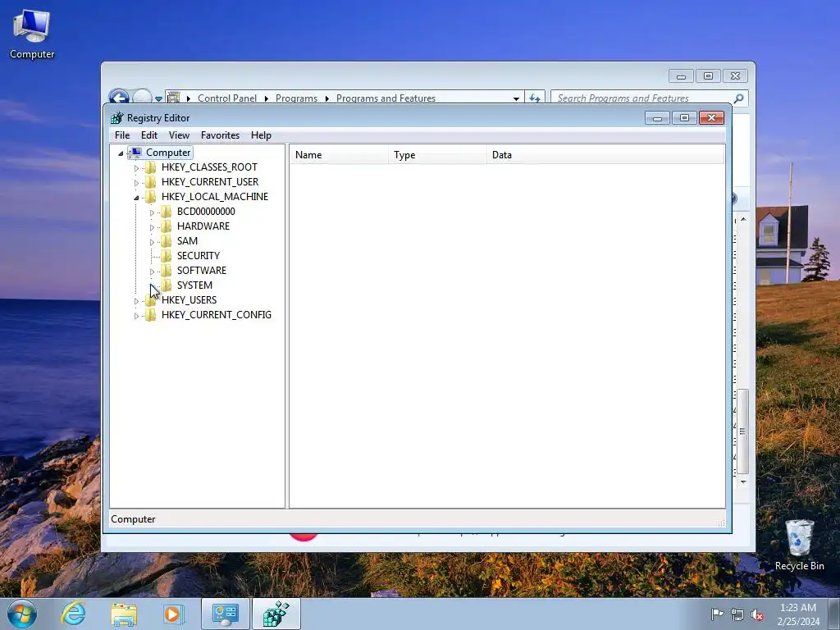Click the network icon in system tray
Screen dimensions: 840x630
click(737, 614)
